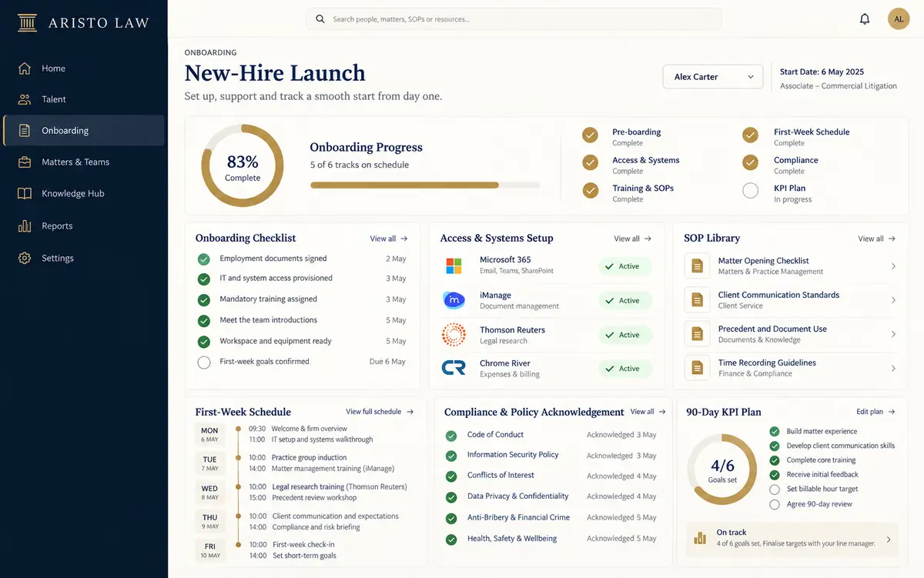Click the Chrome River Active status badge
The image size is (924, 578).
pos(625,369)
